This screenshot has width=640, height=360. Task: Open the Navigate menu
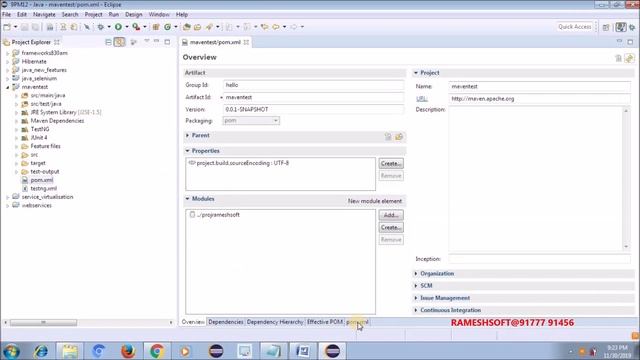[44, 14]
